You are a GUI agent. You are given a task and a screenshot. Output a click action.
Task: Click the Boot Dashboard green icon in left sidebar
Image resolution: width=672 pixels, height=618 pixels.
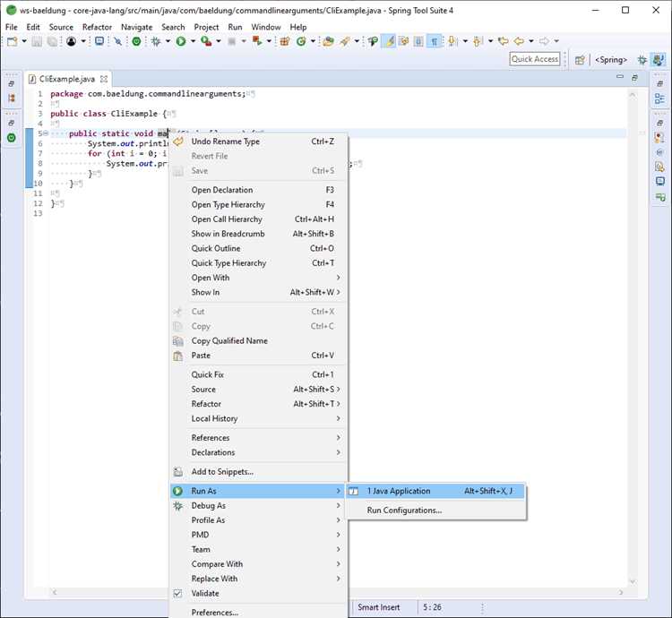click(x=12, y=137)
